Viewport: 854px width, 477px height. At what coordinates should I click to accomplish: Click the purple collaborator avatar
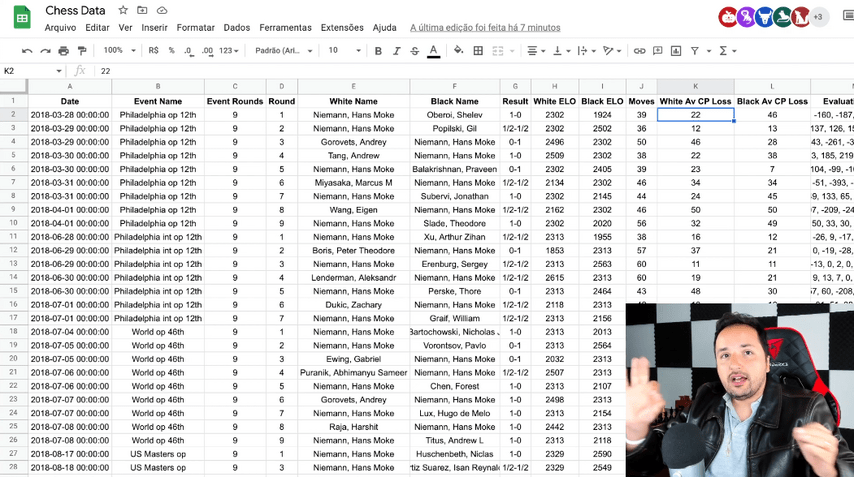[x=746, y=17]
